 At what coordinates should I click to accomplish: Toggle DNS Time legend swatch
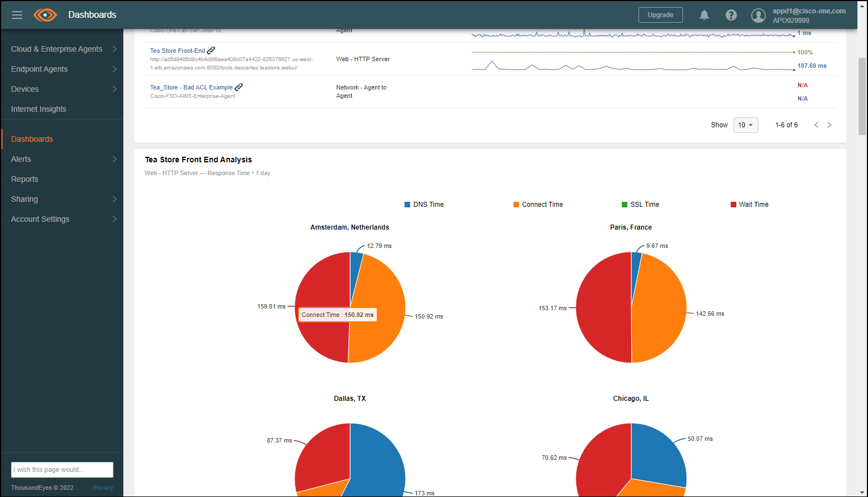click(407, 205)
